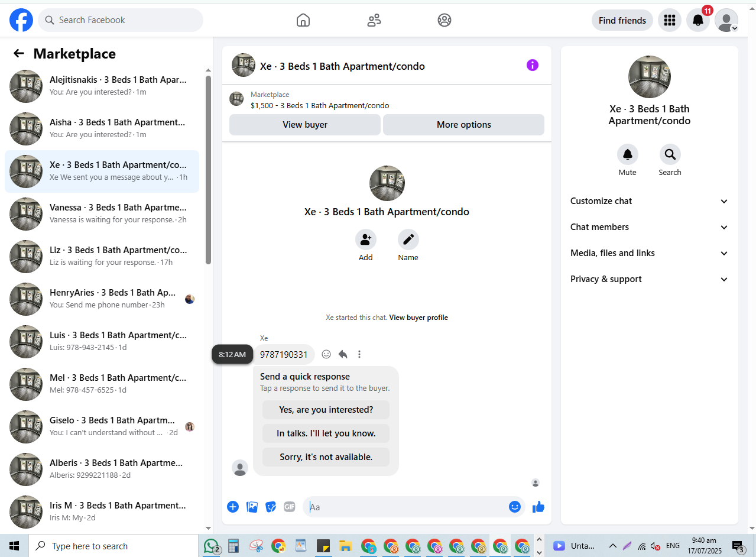Click the View buyer button
Screen dimensions: 756x557
pyautogui.click(x=305, y=125)
